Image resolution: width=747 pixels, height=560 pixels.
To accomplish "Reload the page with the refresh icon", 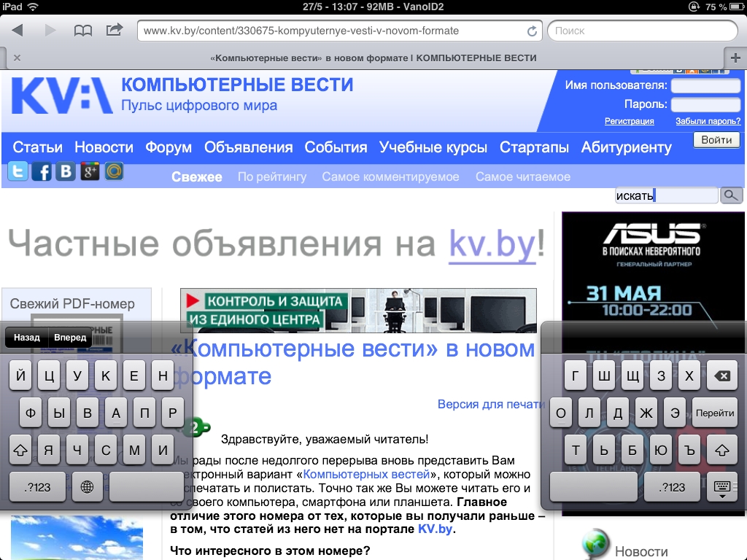I will [x=532, y=31].
